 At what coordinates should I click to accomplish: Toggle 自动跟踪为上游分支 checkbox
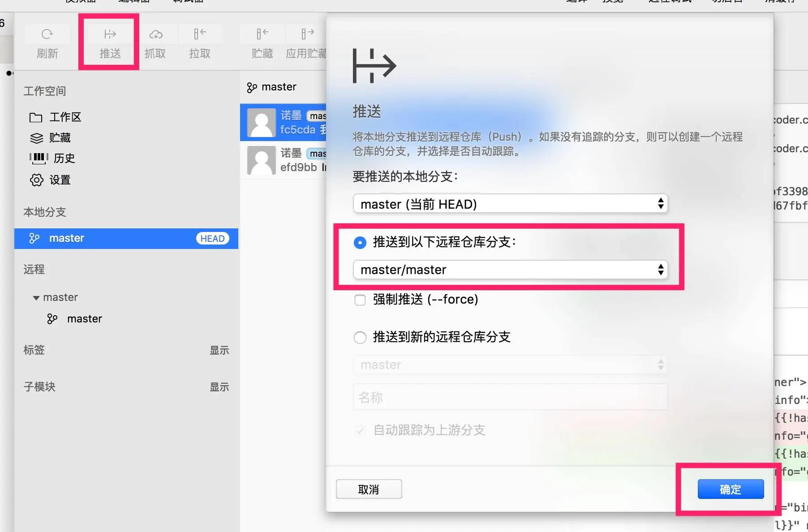360,430
